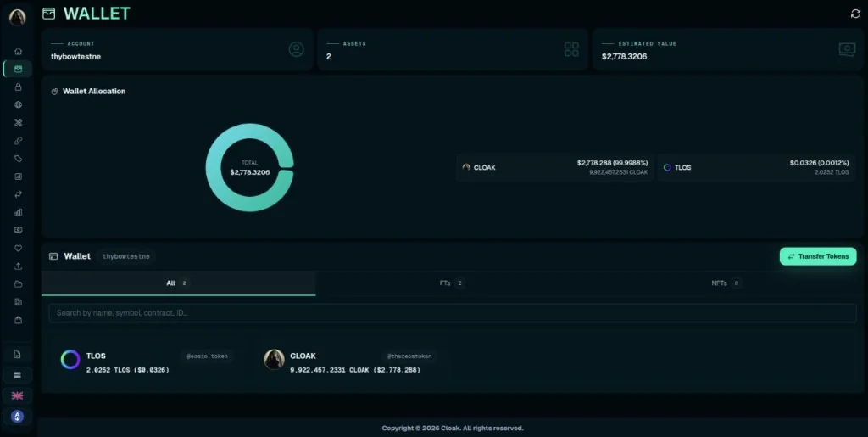Open the upload arrow icon in sidebar
The width and height of the screenshot is (868, 437).
pos(19,266)
